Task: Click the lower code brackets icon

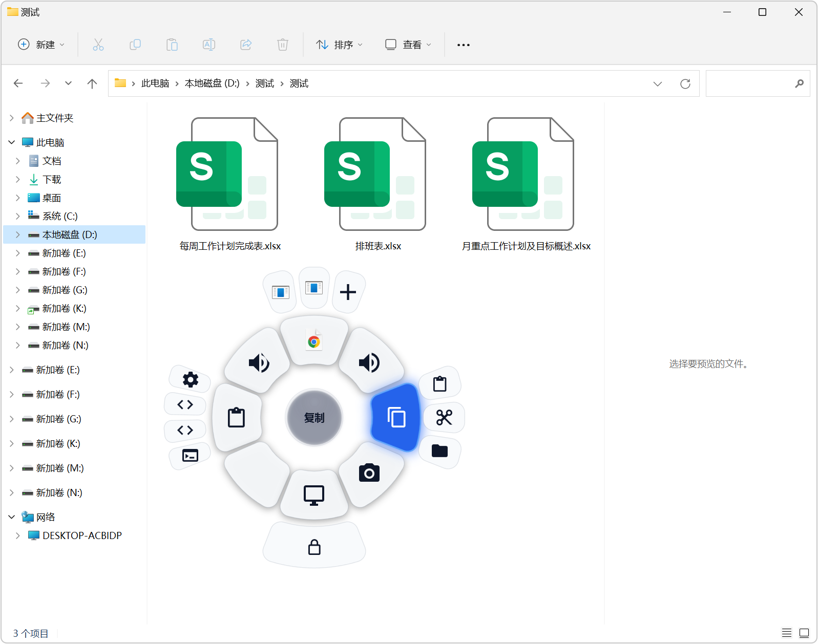Action: point(185,430)
